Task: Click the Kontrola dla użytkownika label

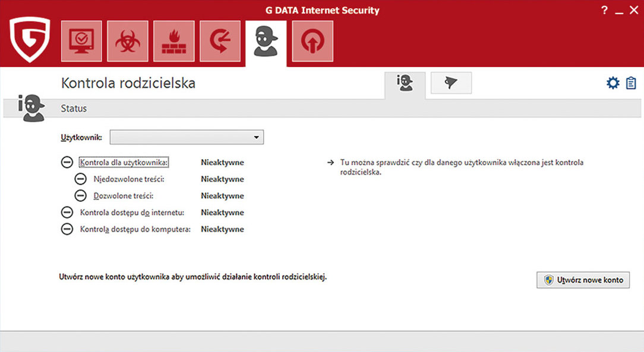Action: 124,163
